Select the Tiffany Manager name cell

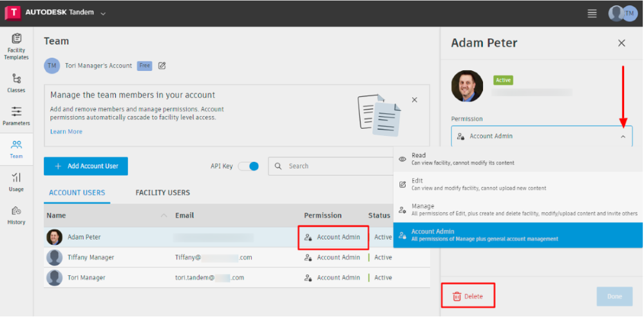(x=91, y=257)
